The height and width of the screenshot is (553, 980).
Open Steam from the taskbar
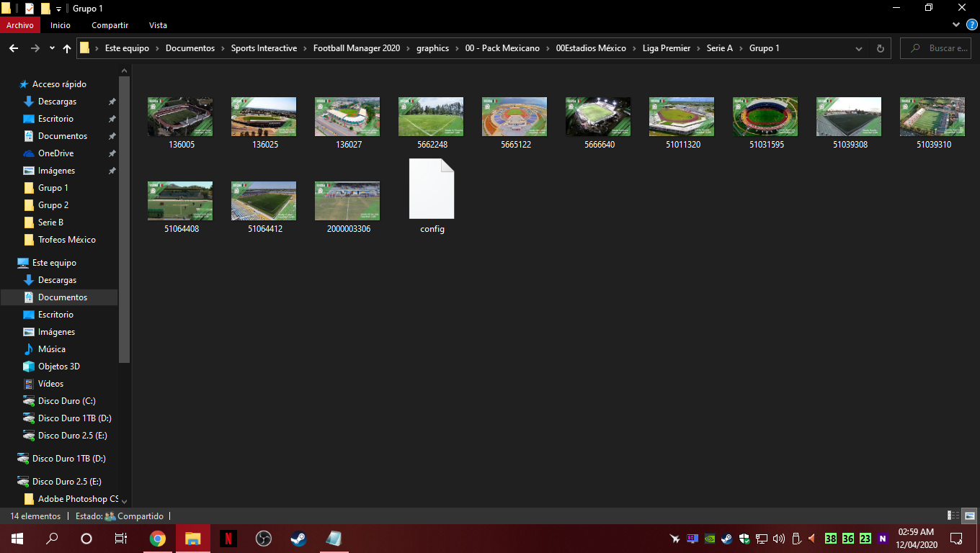tap(298, 539)
